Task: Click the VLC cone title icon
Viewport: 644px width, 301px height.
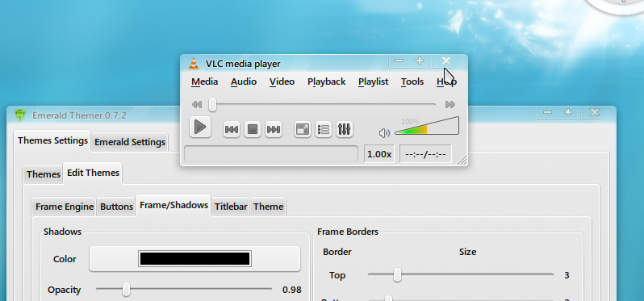Action: [194, 64]
